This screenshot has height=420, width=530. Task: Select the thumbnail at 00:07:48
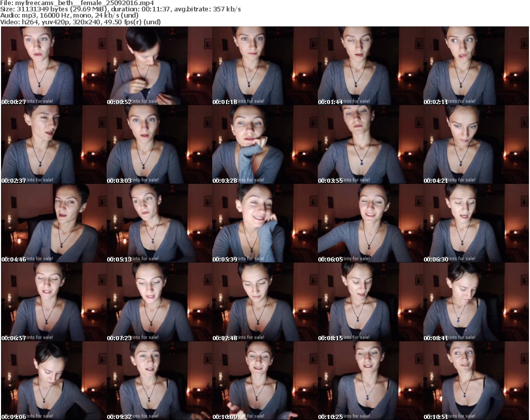tap(265, 302)
